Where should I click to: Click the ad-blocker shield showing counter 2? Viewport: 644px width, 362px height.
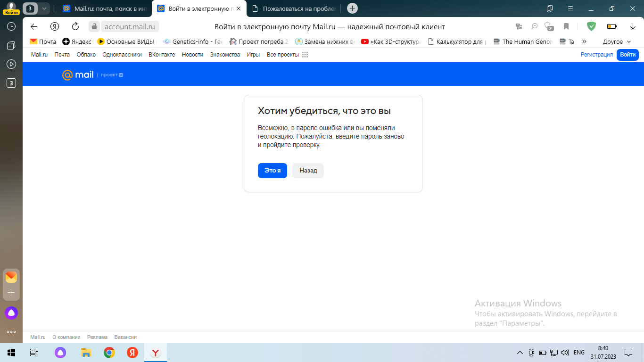[x=548, y=26]
